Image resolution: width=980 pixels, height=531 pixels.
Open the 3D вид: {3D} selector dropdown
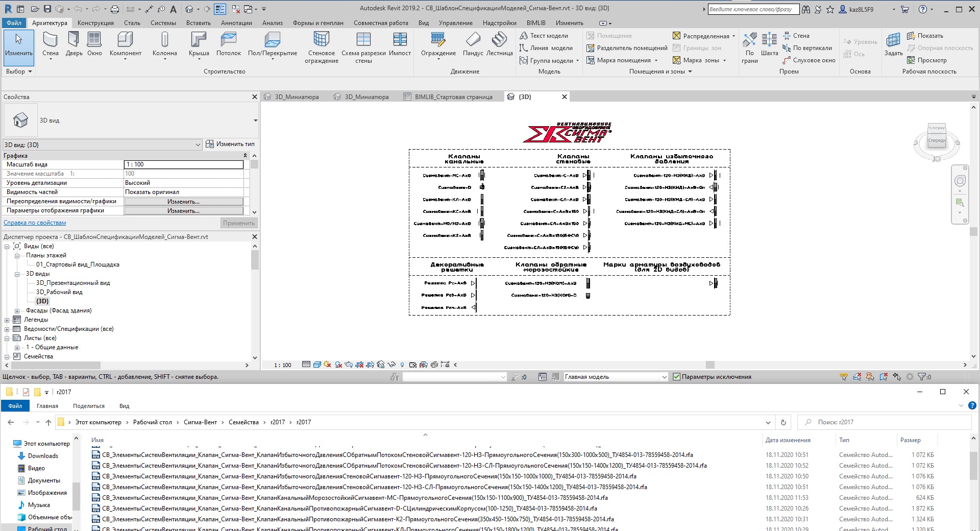pyautogui.click(x=198, y=145)
